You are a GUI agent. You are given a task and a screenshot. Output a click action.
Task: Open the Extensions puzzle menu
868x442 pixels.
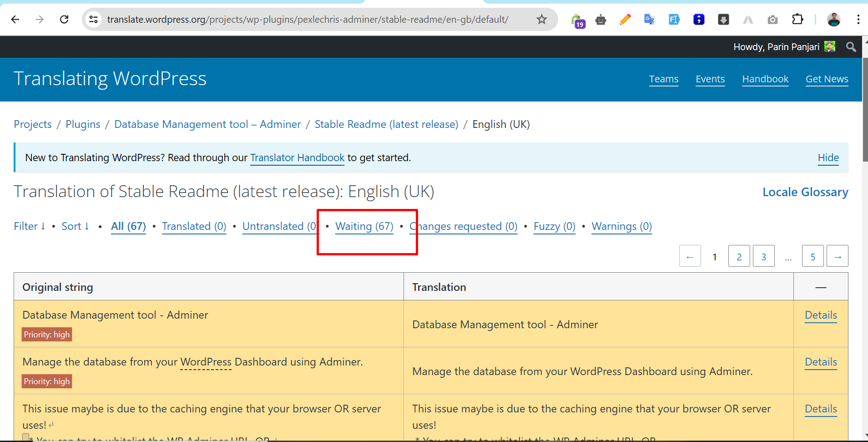coord(797,20)
